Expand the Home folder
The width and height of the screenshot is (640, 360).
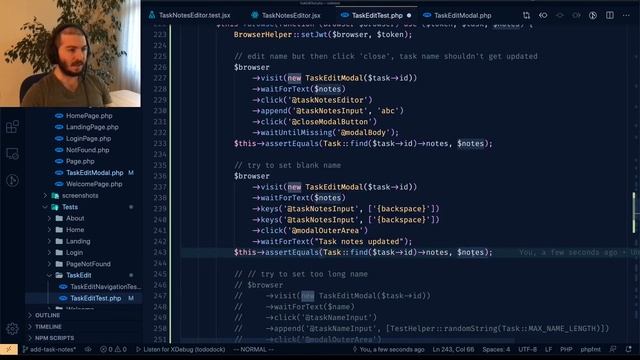[x=49, y=230]
